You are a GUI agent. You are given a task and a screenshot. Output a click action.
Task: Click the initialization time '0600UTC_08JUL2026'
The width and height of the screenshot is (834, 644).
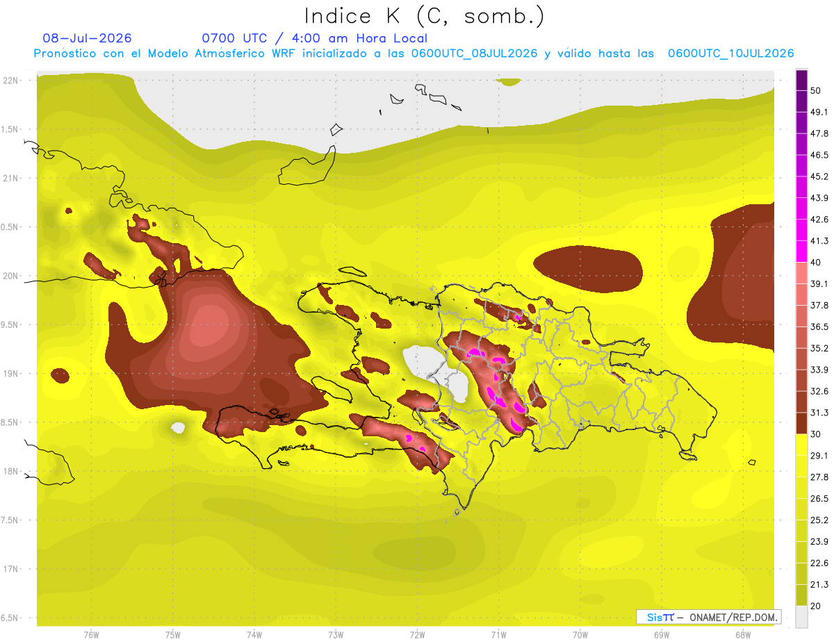click(x=475, y=53)
